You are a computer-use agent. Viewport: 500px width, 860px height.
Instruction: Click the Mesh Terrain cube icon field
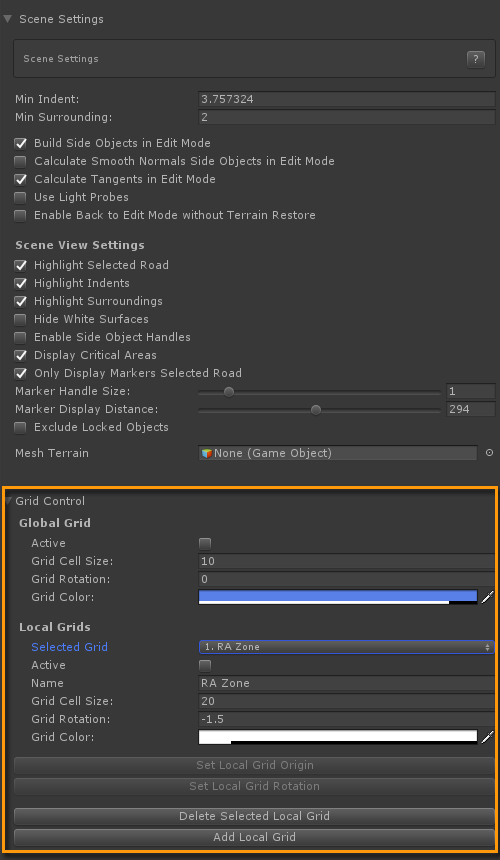coord(338,453)
